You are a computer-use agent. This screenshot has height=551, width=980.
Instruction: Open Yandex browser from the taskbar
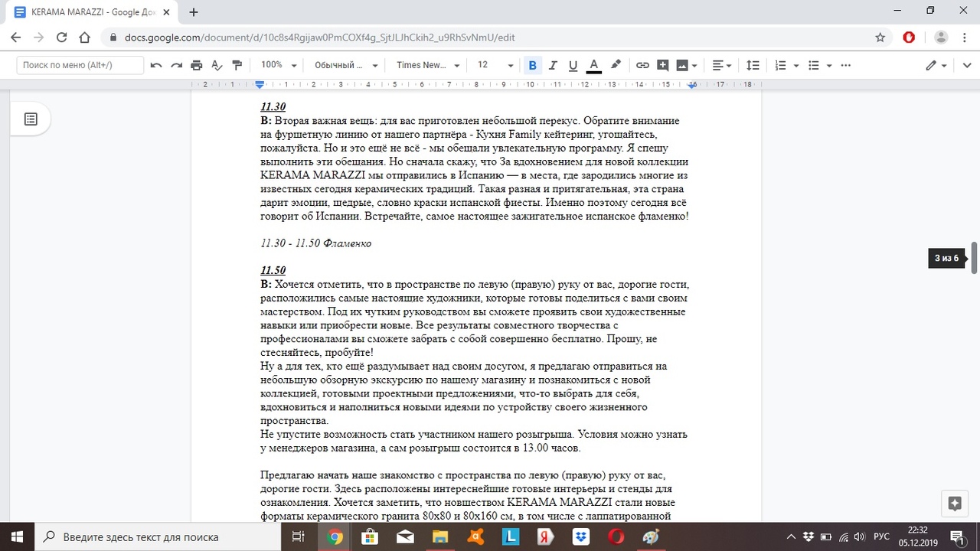point(545,536)
